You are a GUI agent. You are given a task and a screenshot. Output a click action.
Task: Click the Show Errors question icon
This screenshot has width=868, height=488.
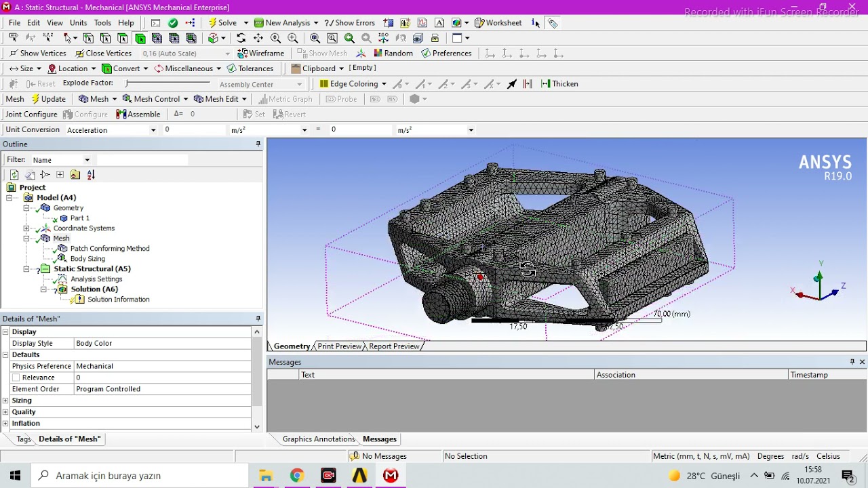pyautogui.click(x=350, y=22)
